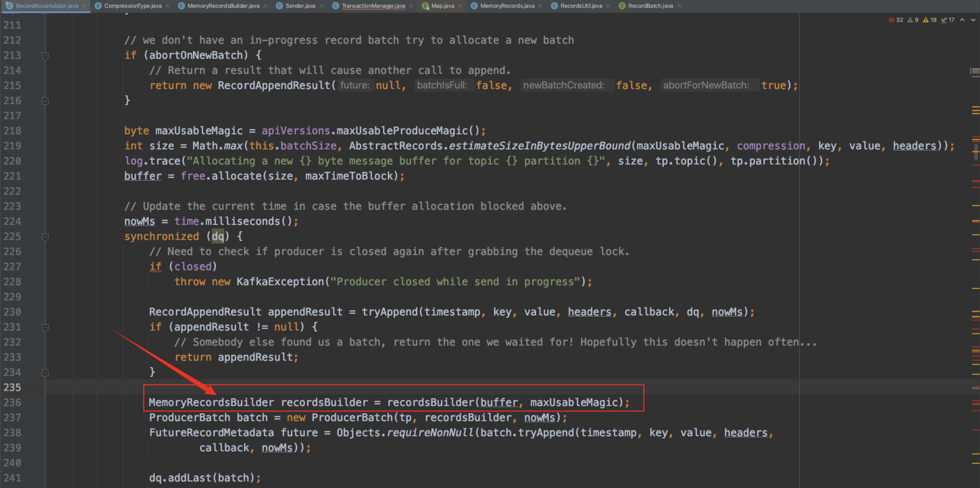Switch to the TransactionManager.java tab
This screenshot has height=488, width=980.
(x=373, y=6)
